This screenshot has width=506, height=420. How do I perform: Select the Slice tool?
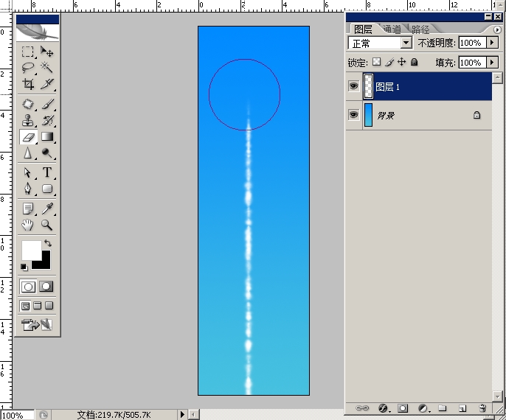click(47, 84)
